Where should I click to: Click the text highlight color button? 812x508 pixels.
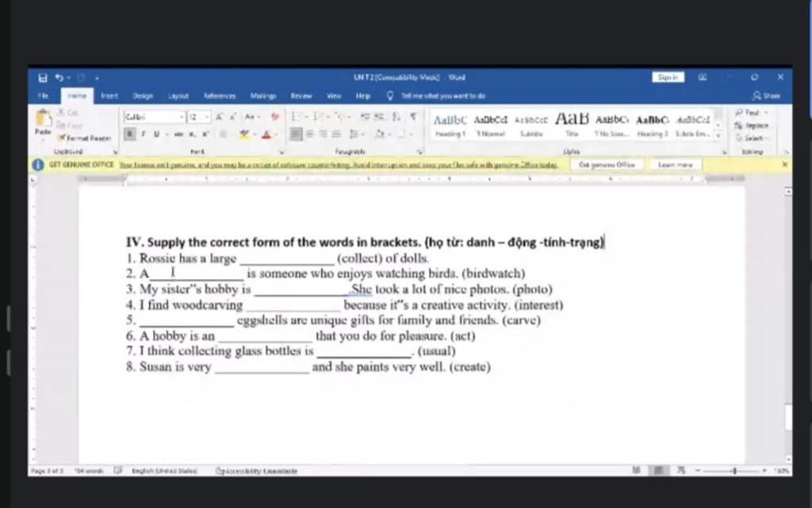click(x=244, y=134)
